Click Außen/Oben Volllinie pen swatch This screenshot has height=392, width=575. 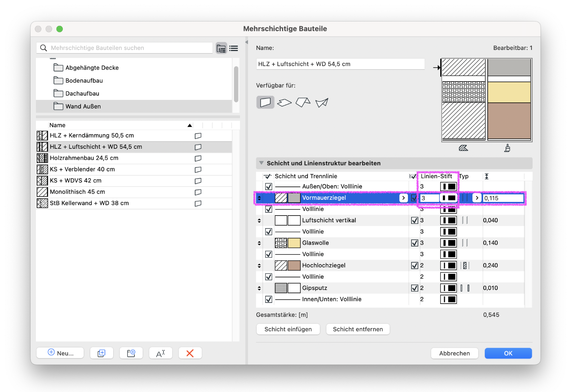click(448, 186)
